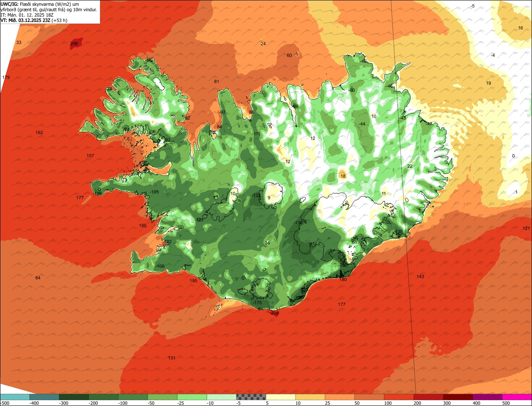Select the value -47 on the east coast
The height and width of the screenshot is (406, 532).
tap(429, 124)
